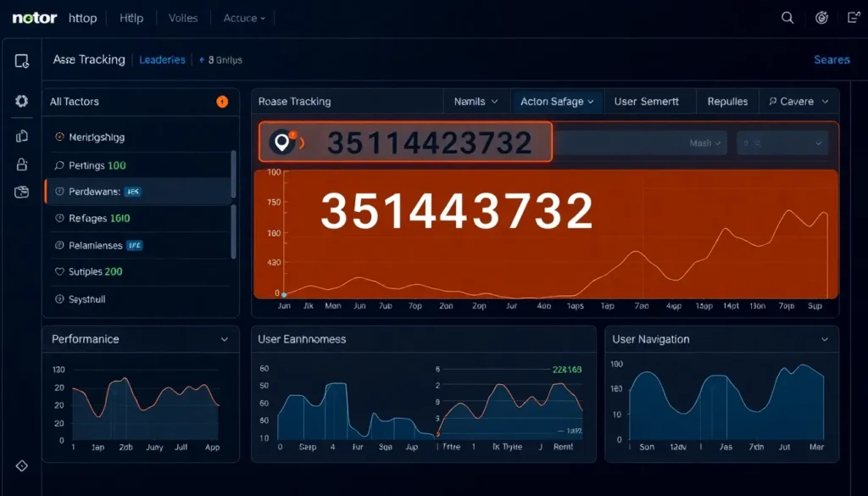868x496 pixels.
Task: Click the target icon in top bar
Action: [x=821, y=18]
